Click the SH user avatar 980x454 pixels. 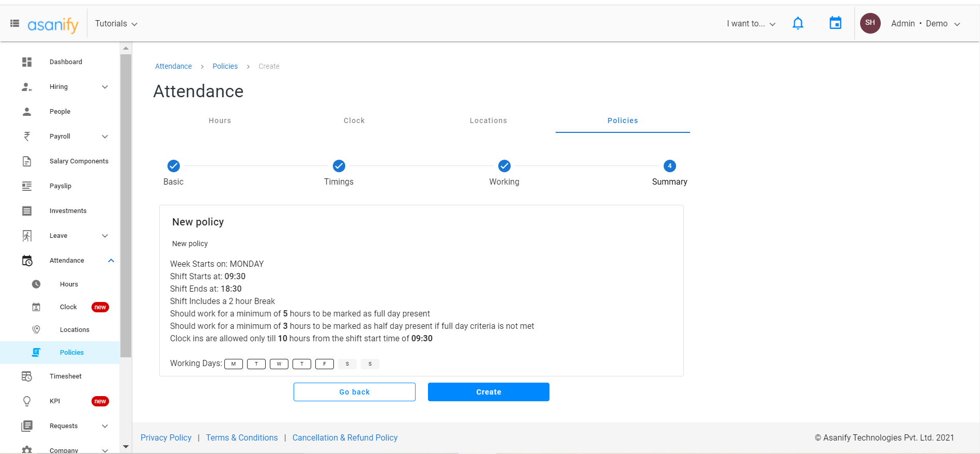click(870, 23)
